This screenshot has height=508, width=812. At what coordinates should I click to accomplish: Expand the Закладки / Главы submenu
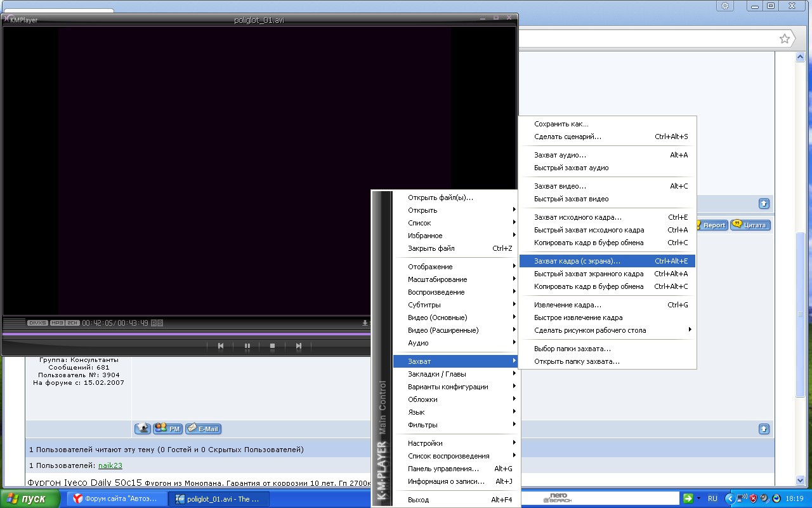[x=455, y=374]
